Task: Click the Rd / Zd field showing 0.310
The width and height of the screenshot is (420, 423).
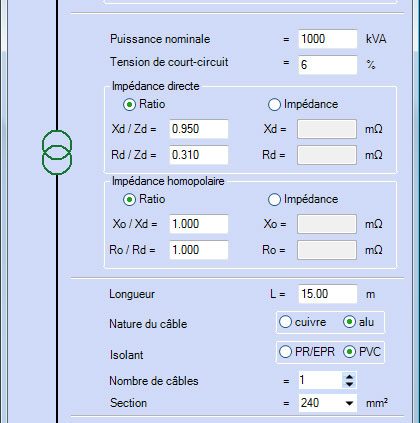Action: coord(199,155)
